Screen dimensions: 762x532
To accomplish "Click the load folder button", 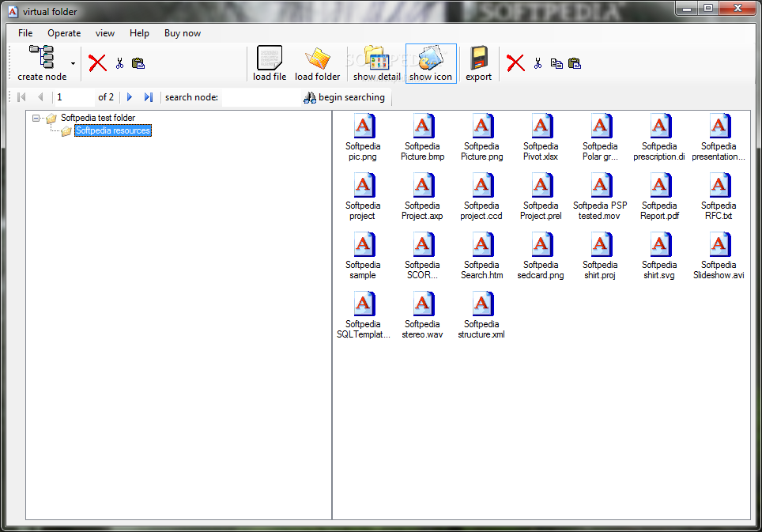I will click(x=317, y=63).
